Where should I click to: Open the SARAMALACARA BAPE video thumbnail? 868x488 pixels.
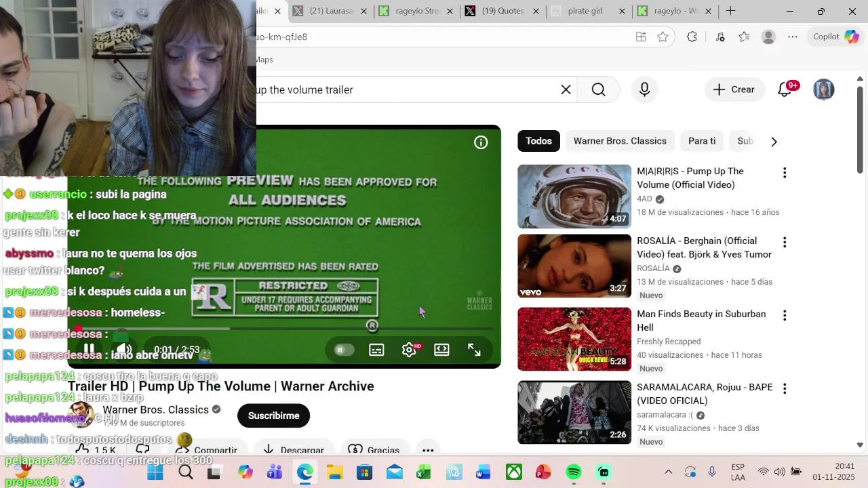coord(574,412)
